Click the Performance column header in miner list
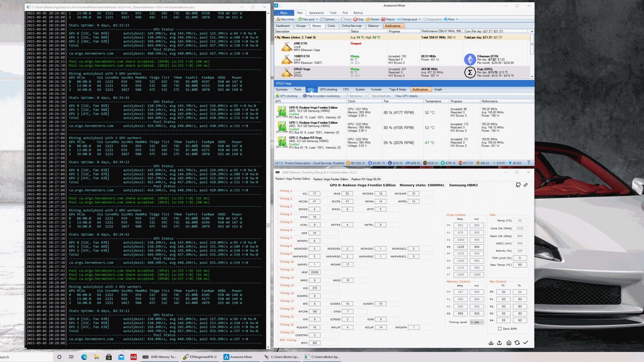 tap(441, 31)
